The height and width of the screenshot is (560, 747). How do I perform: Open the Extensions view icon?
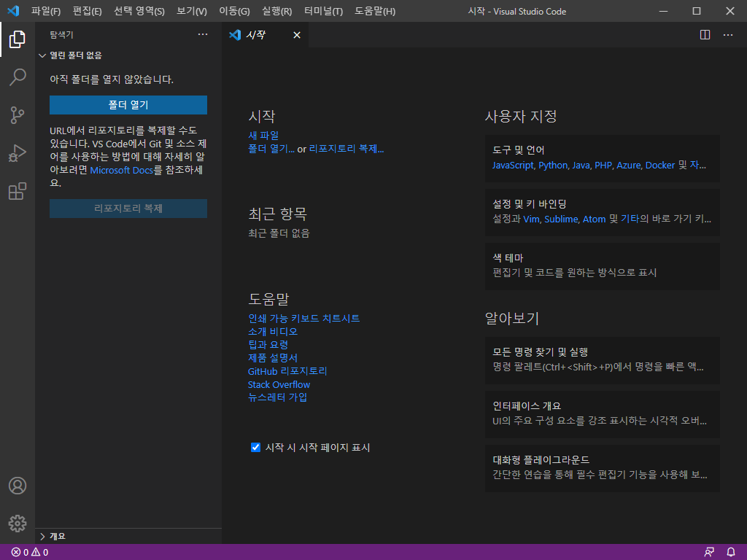(18, 192)
